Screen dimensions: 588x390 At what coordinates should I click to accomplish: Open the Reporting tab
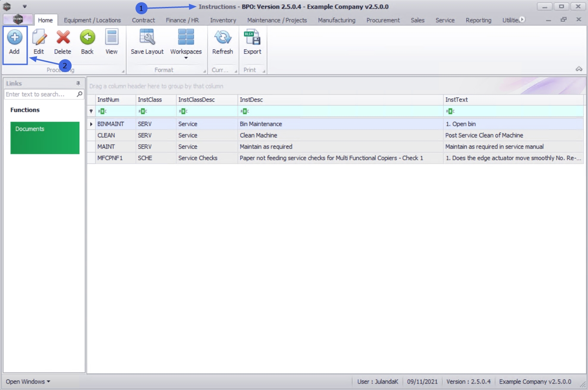coord(478,20)
